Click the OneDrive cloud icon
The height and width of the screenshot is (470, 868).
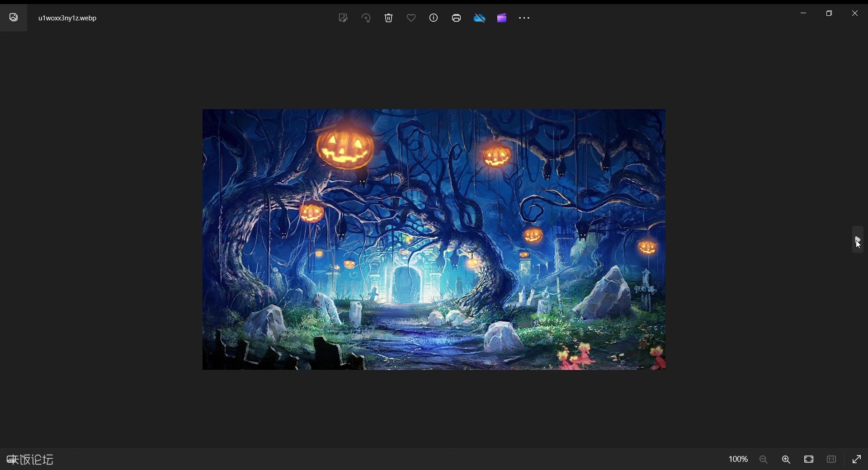pyautogui.click(x=479, y=18)
